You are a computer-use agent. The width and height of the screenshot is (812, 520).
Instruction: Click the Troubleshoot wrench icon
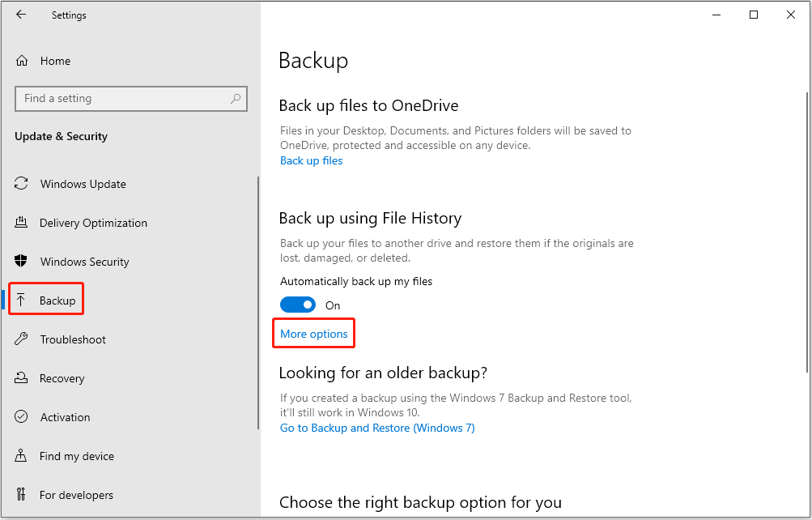21,339
